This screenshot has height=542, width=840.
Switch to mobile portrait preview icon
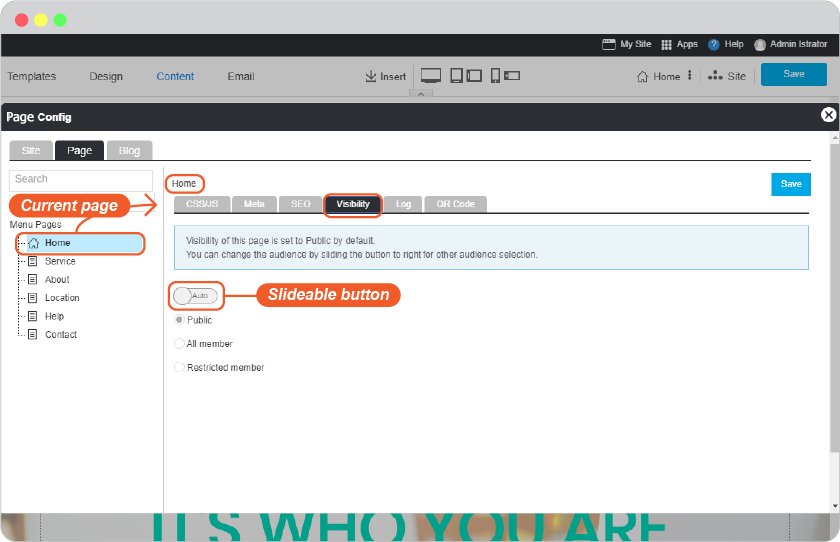[496, 76]
